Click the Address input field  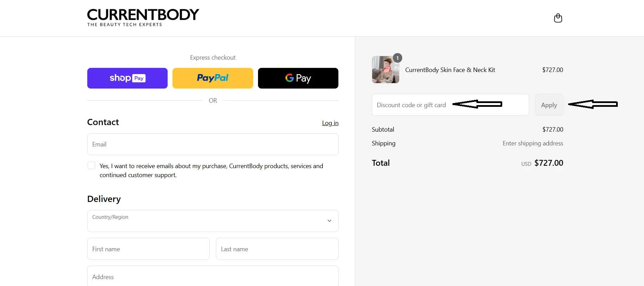click(213, 276)
